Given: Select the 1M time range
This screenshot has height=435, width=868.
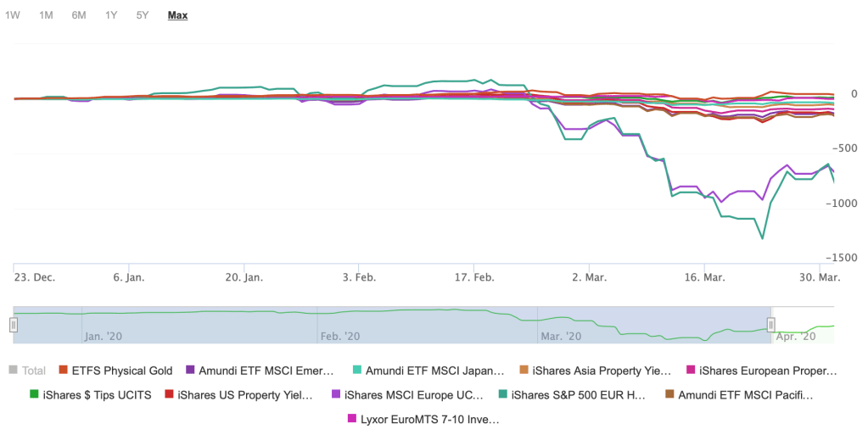Looking at the screenshot, I should tap(46, 15).
